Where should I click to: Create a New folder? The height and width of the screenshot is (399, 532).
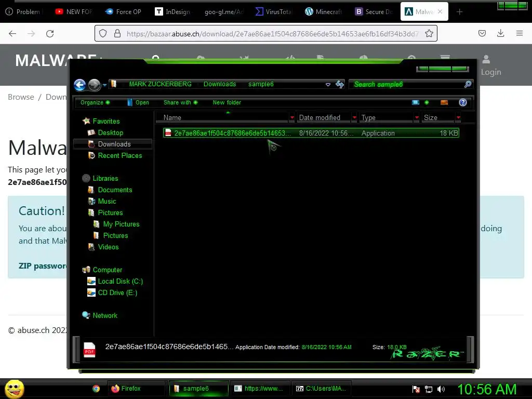(x=227, y=102)
